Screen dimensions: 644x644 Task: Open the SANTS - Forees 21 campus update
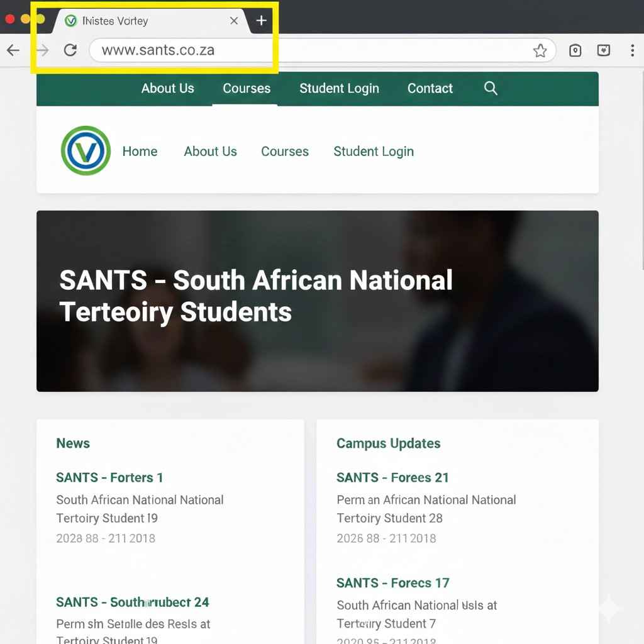pyautogui.click(x=392, y=477)
